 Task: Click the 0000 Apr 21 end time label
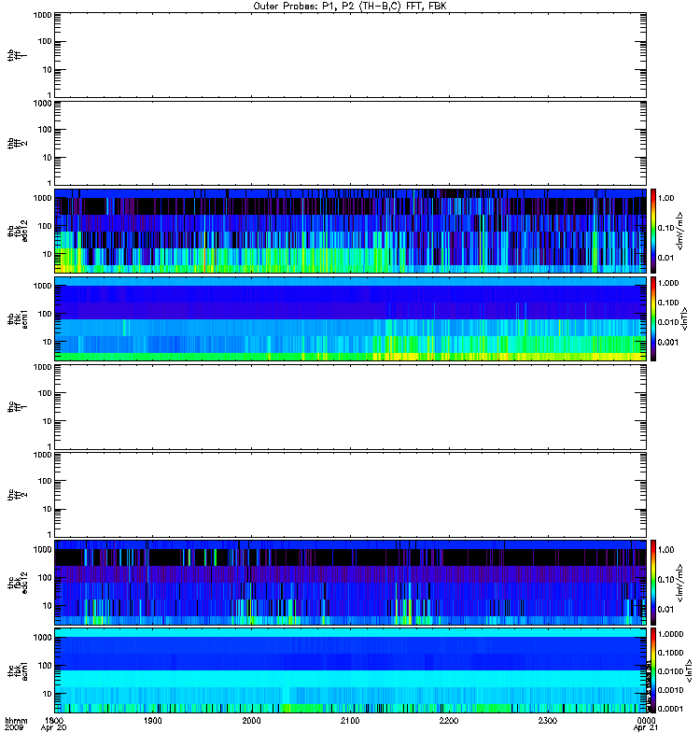point(646,725)
